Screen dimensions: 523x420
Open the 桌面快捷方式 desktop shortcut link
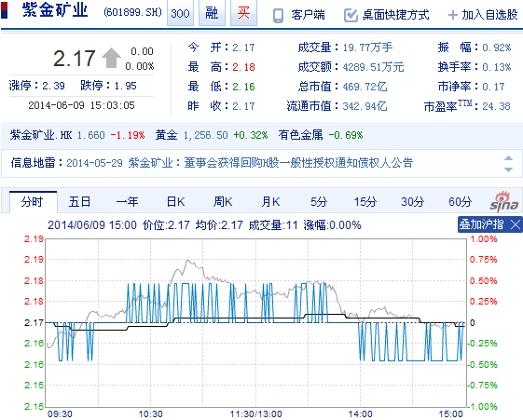pyautogui.click(x=395, y=15)
